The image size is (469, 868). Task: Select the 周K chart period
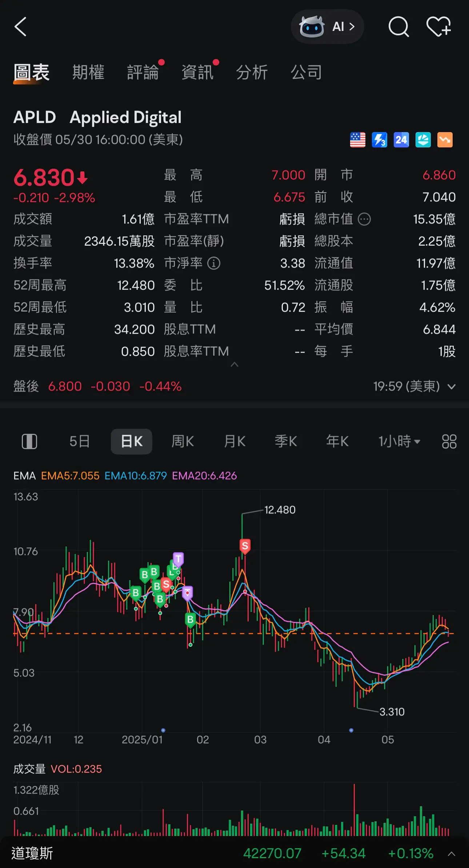(x=183, y=441)
